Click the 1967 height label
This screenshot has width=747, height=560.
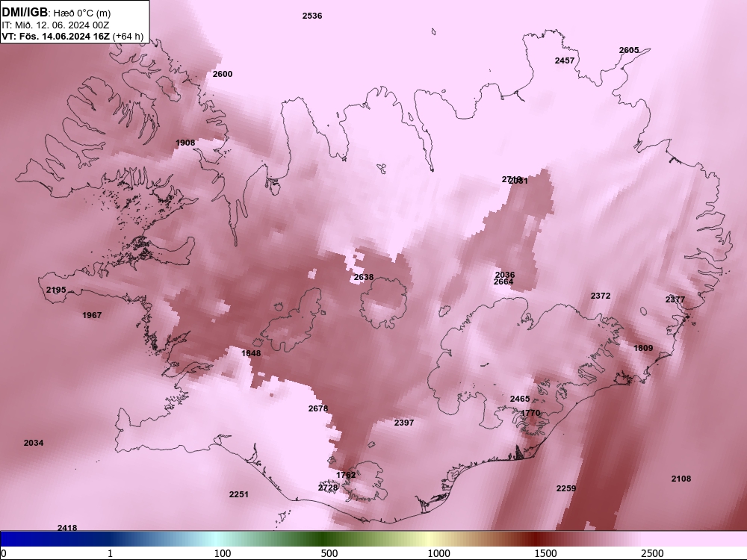(x=92, y=315)
